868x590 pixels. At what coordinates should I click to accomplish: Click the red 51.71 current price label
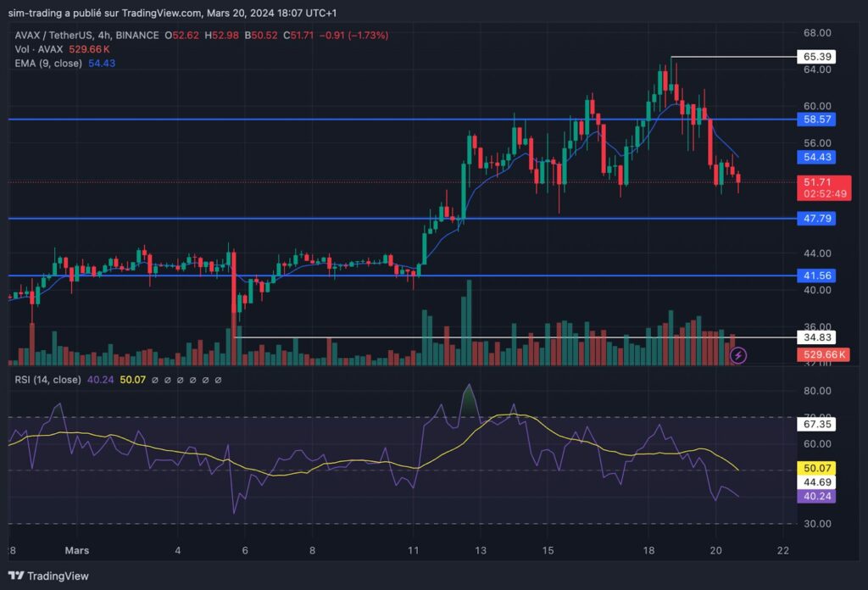coord(824,187)
